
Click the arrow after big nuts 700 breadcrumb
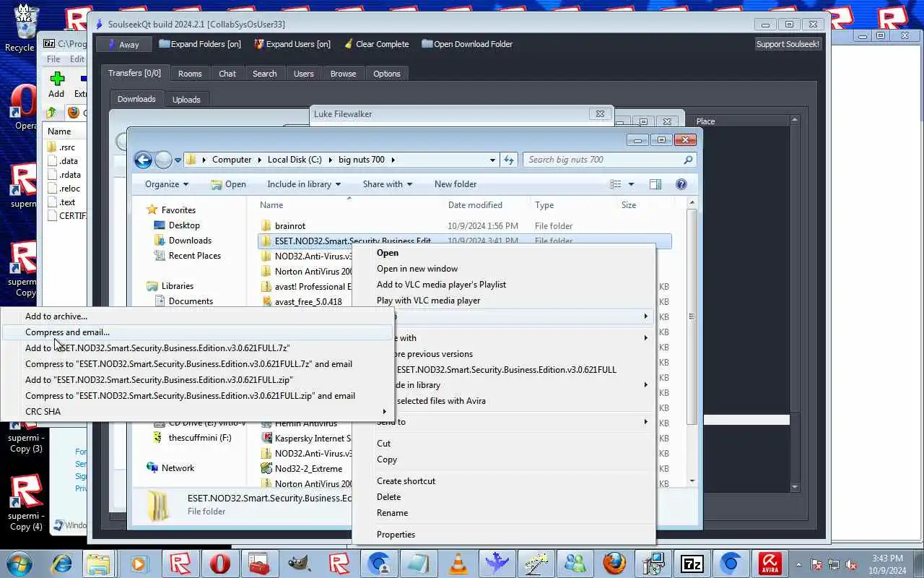point(393,160)
